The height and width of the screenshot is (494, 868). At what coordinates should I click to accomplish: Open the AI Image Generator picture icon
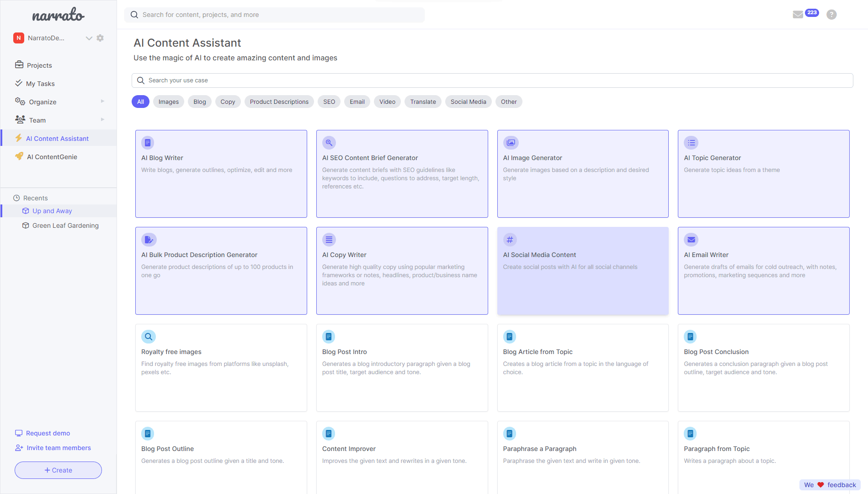(x=511, y=143)
